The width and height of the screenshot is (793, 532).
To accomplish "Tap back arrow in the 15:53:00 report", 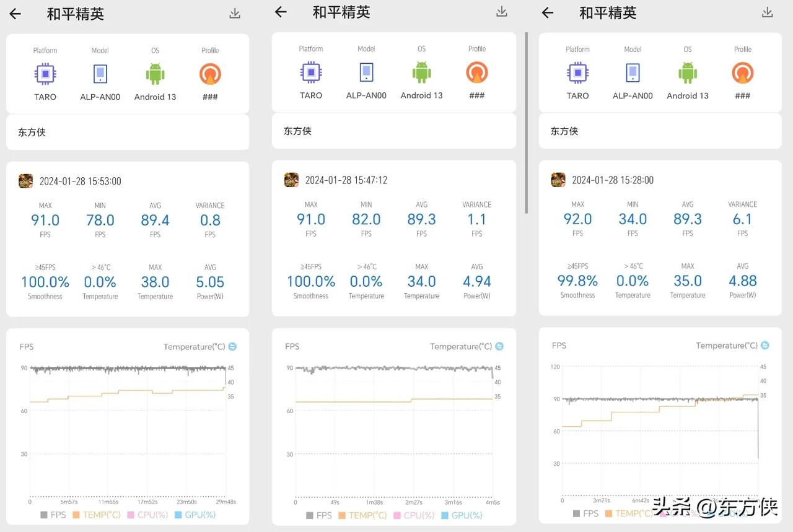I will 15,14.
